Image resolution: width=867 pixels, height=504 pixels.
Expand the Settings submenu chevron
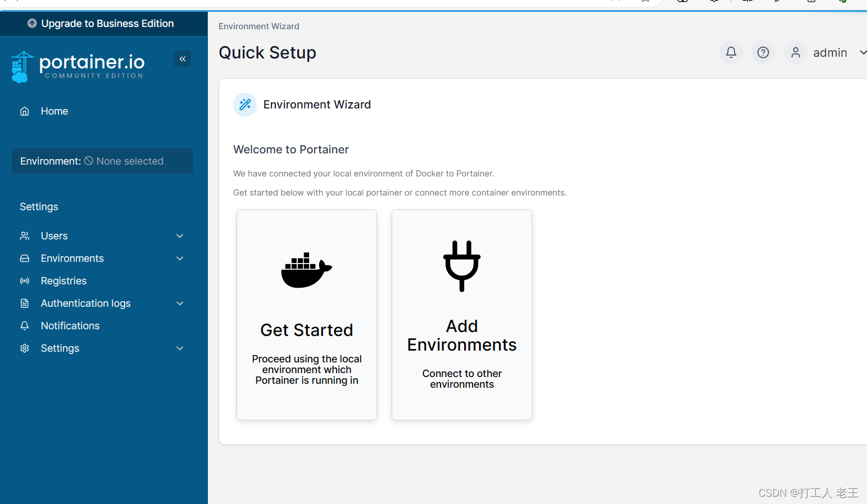[x=180, y=348]
